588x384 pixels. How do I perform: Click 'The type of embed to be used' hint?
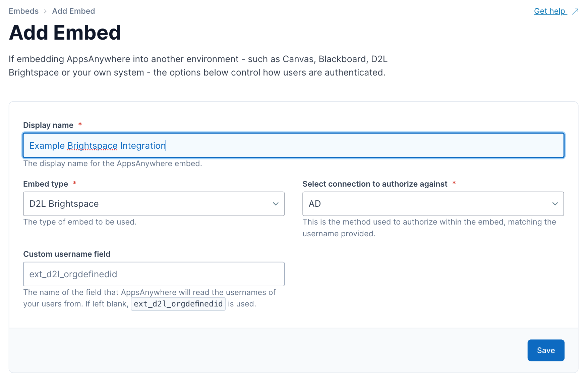pyautogui.click(x=80, y=222)
